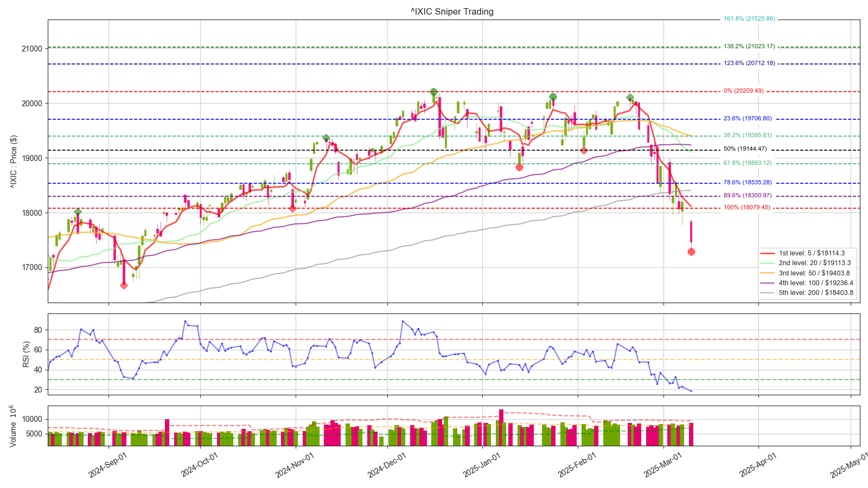
Task: Click the '138.2% (21023.17)' Fibonacci label
Action: tap(749, 47)
